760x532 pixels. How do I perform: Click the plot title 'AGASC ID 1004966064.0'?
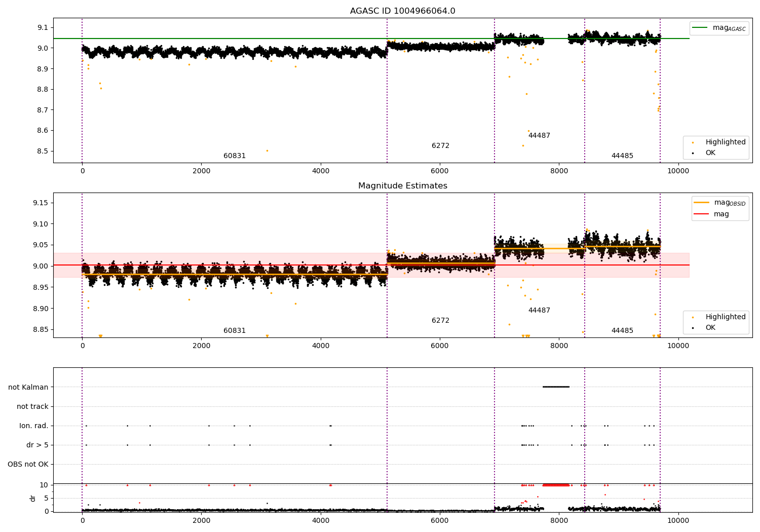tap(402, 11)
